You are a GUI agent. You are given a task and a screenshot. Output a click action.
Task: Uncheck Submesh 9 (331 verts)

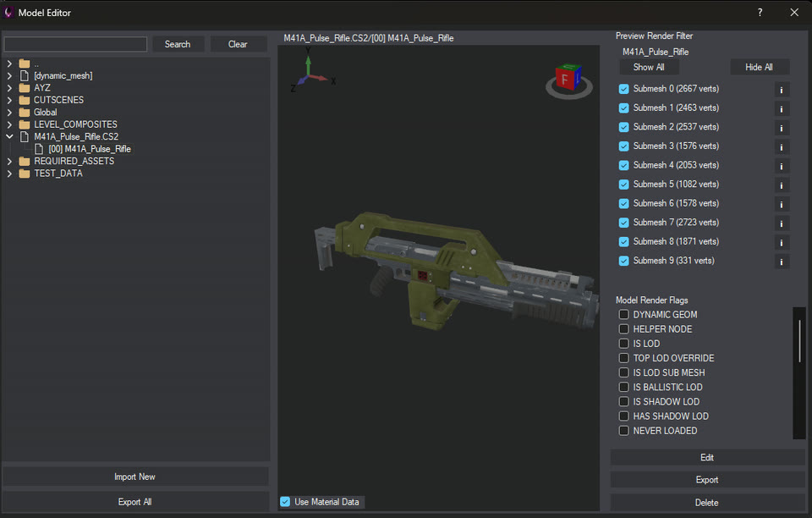(623, 261)
